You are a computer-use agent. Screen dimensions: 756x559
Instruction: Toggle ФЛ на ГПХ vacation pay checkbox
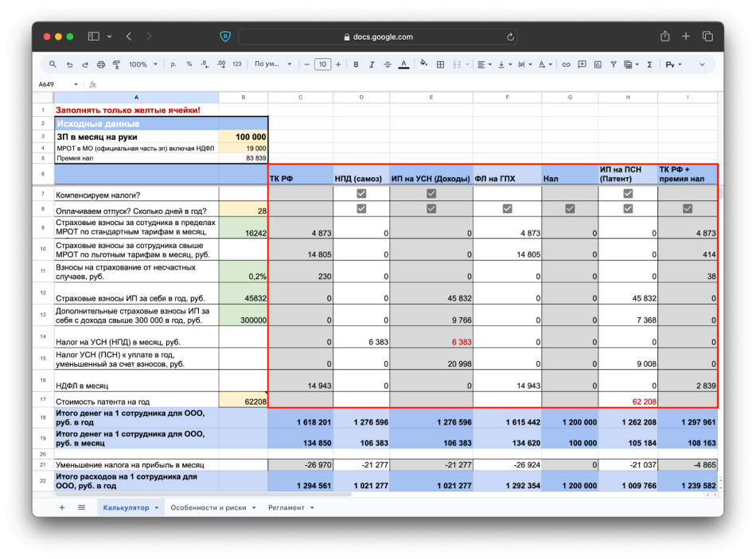click(x=507, y=209)
